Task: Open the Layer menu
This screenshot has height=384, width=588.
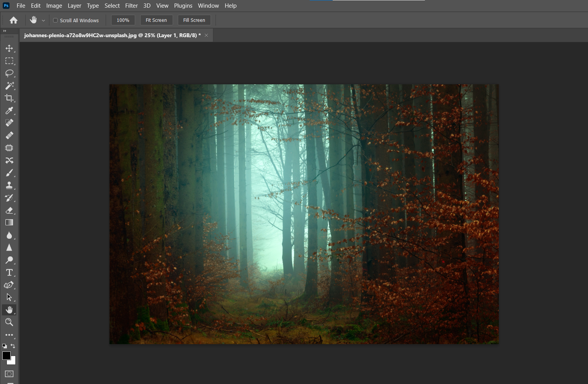Action: 74,6
